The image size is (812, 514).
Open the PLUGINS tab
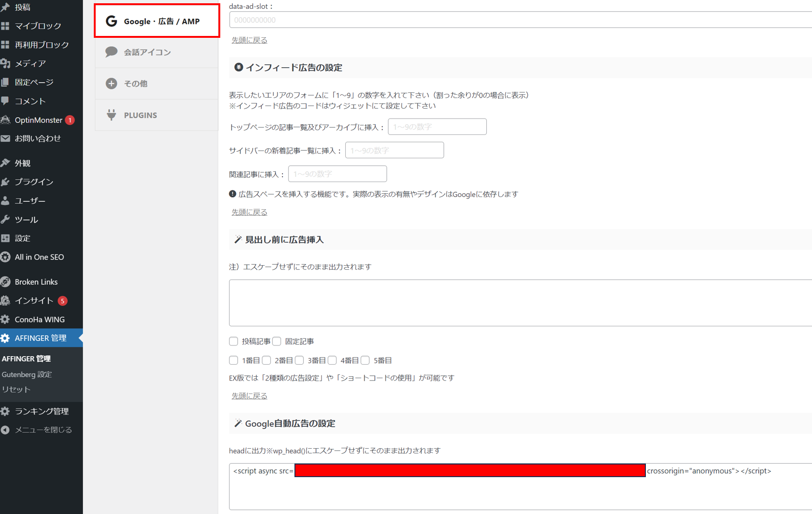click(157, 115)
